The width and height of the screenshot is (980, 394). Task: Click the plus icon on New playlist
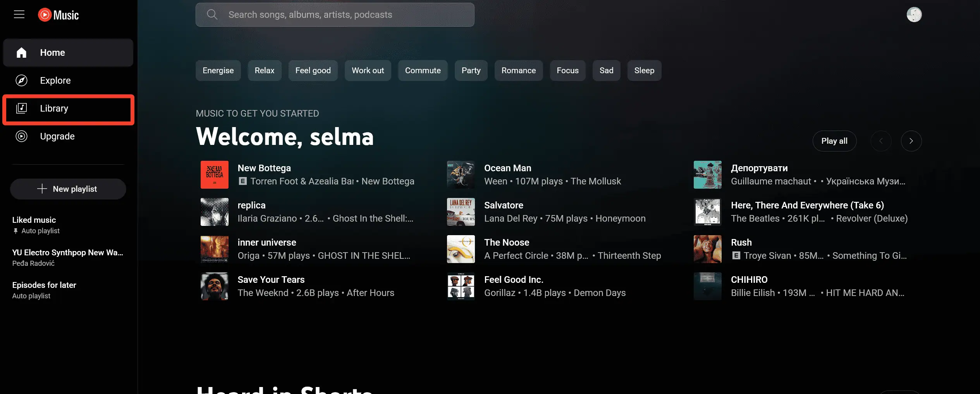pos(42,189)
